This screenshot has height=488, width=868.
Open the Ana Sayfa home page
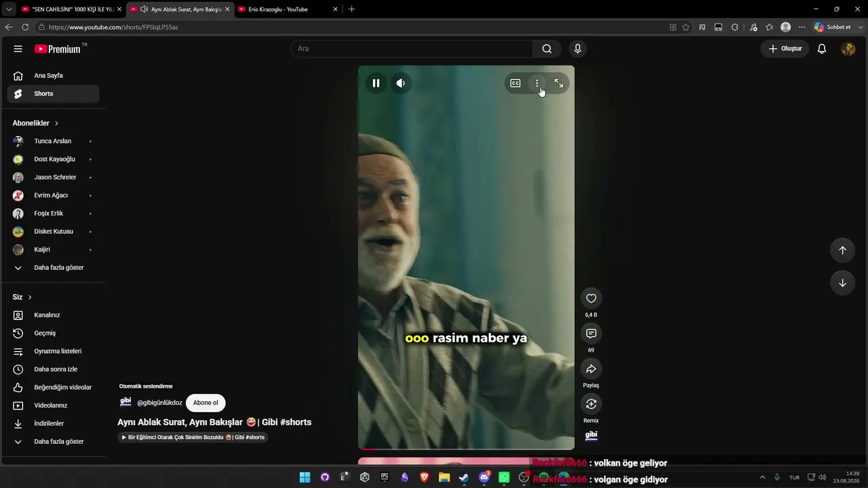pyautogui.click(x=54, y=76)
